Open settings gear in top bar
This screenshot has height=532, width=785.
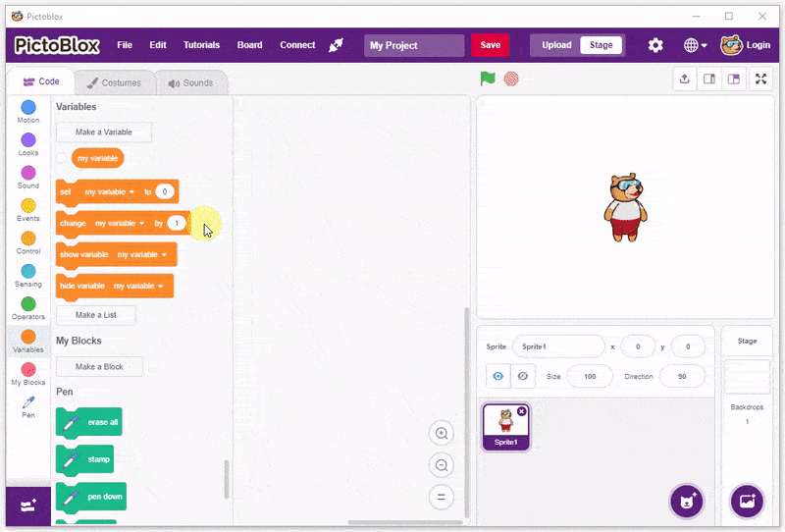pos(655,45)
